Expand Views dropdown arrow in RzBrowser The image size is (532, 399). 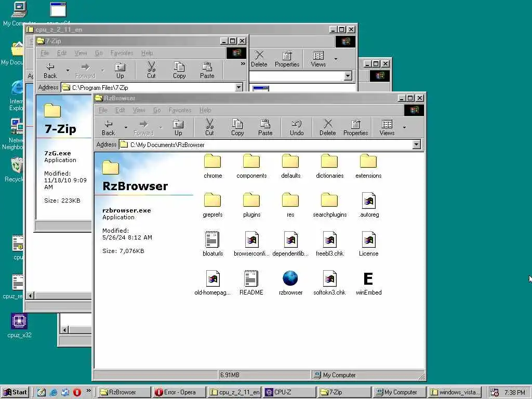pos(404,127)
